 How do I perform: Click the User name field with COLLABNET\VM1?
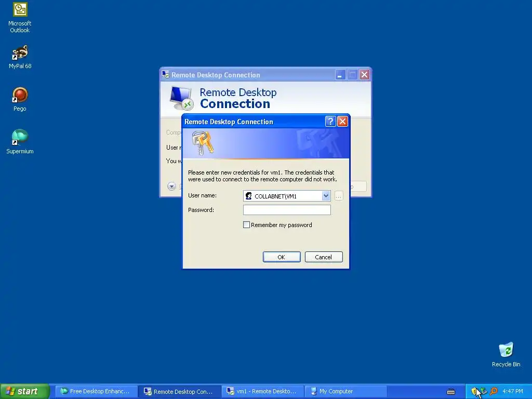pos(287,196)
